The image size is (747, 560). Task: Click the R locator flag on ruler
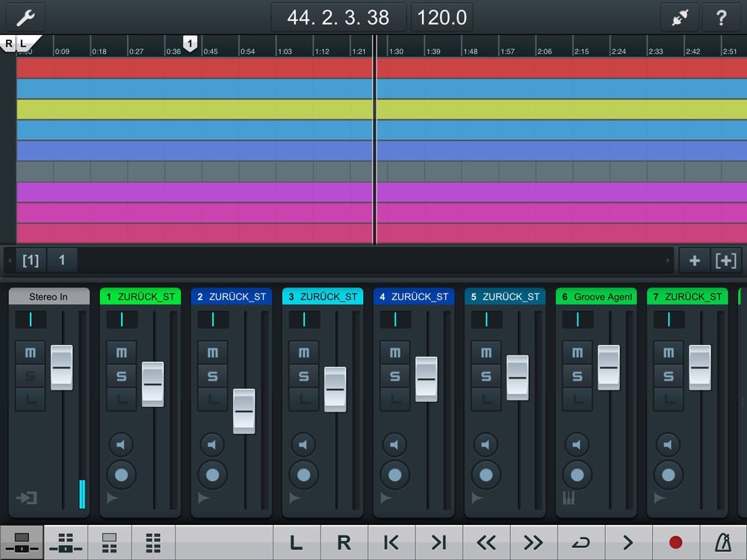coord(8,43)
